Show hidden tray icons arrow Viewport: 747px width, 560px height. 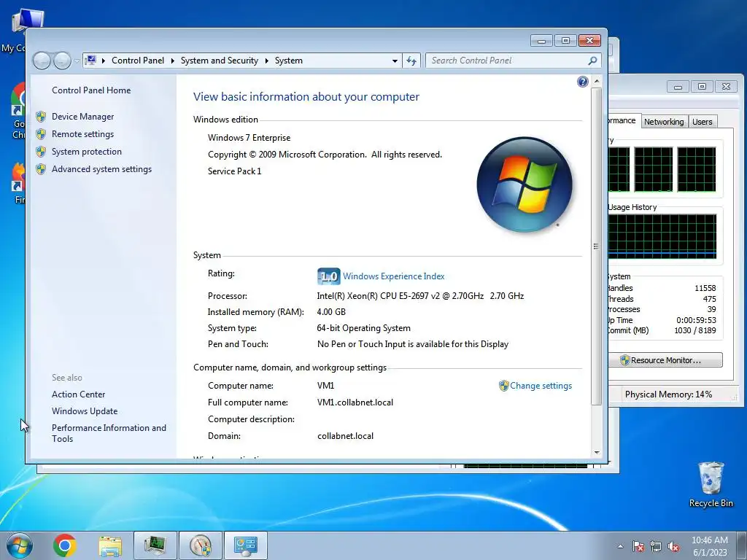(620, 546)
